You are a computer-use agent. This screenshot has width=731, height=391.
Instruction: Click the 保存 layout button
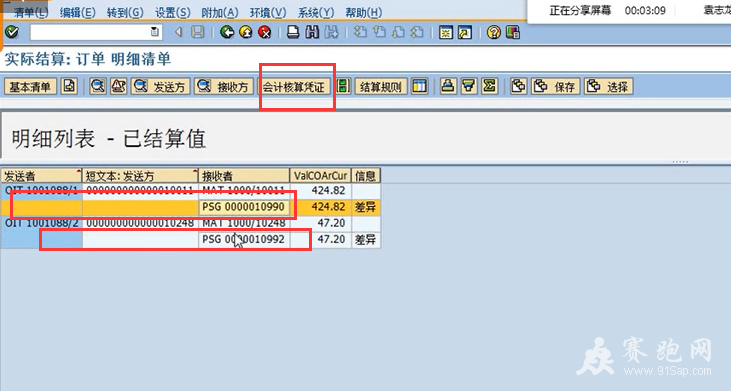[555, 87]
